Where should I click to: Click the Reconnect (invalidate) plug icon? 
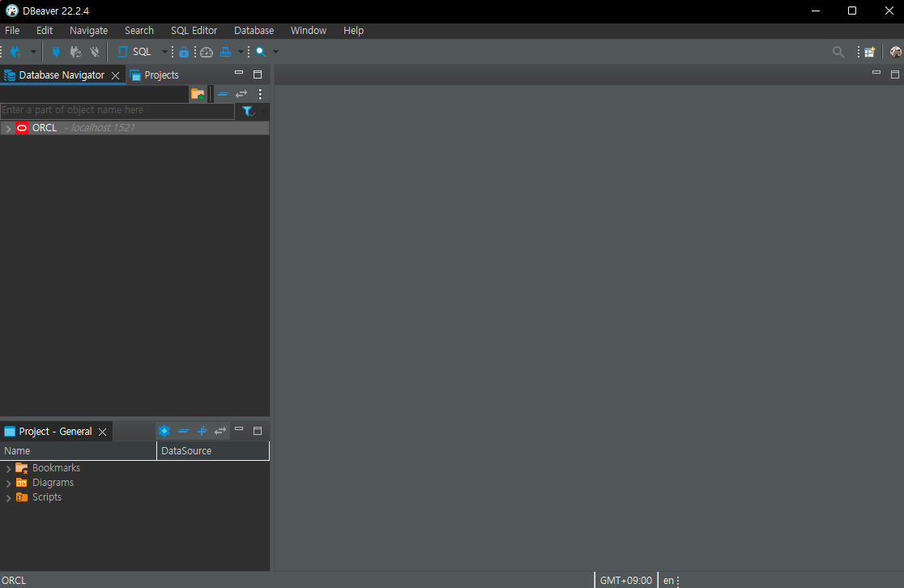coord(75,52)
